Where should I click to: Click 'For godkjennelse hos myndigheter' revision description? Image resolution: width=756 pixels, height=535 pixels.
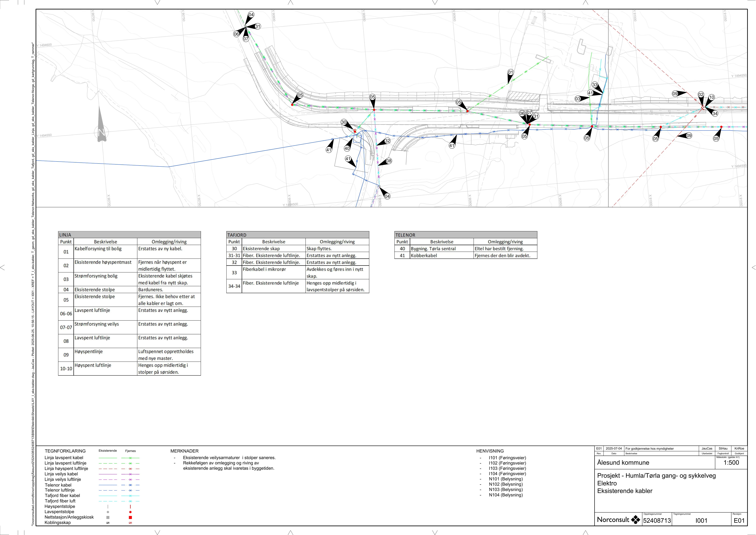pos(650,449)
